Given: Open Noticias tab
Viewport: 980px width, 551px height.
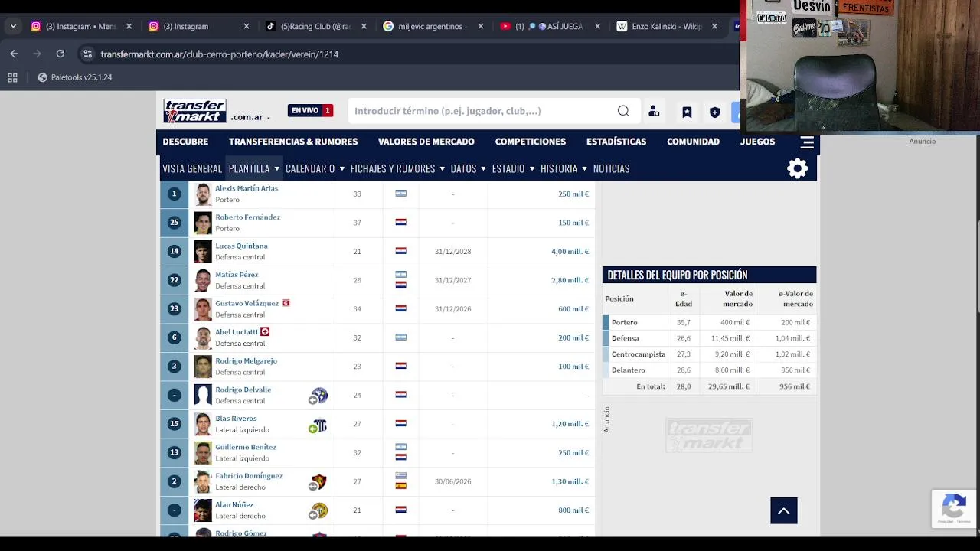Looking at the screenshot, I should tap(611, 168).
